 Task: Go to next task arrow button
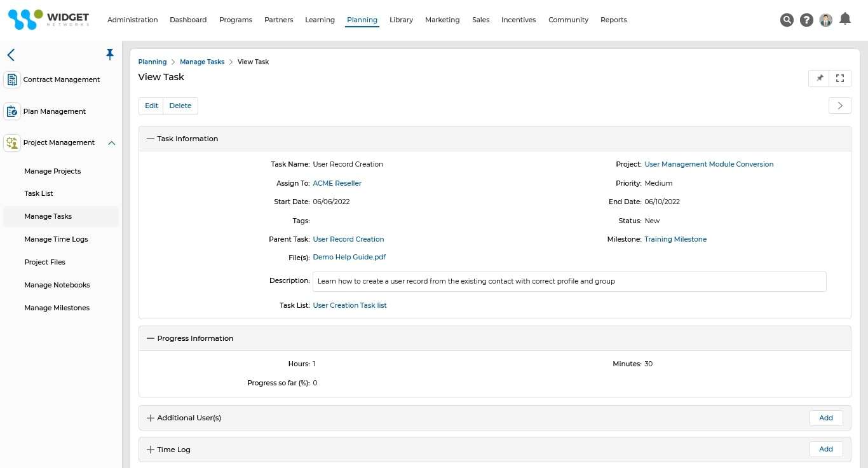click(839, 106)
